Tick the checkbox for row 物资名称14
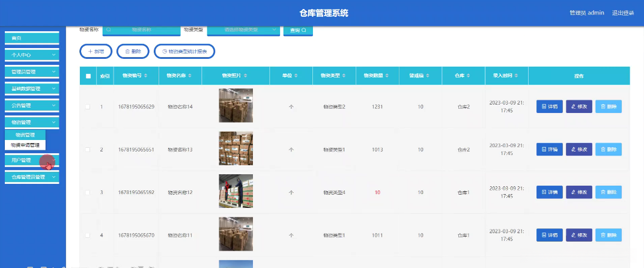 pyautogui.click(x=88, y=107)
